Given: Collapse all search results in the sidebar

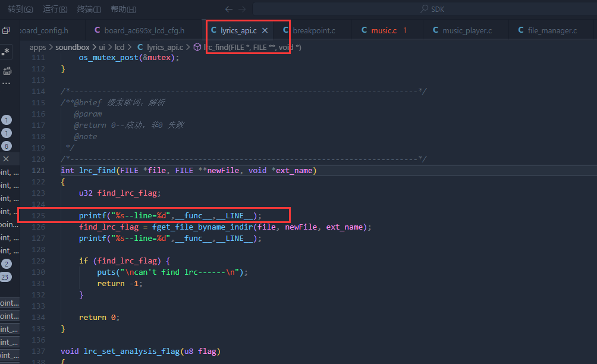Looking at the screenshot, I should pyautogui.click(x=6, y=30).
